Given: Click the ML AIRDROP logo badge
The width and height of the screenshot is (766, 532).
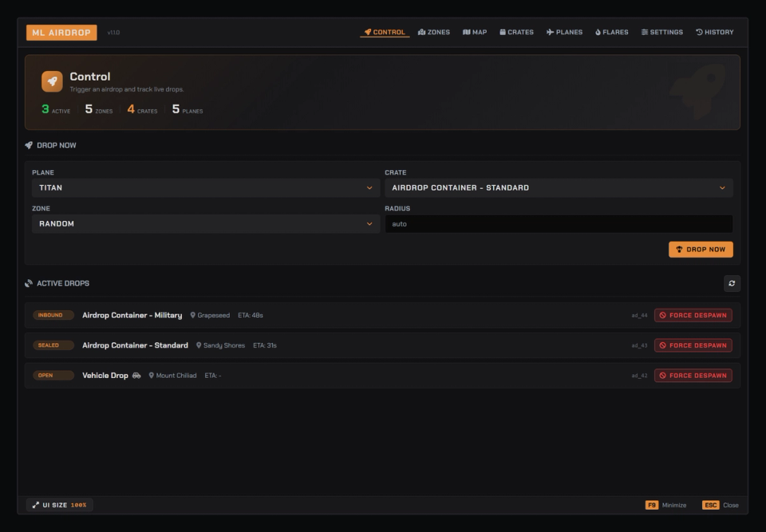Looking at the screenshot, I should point(61,33).
